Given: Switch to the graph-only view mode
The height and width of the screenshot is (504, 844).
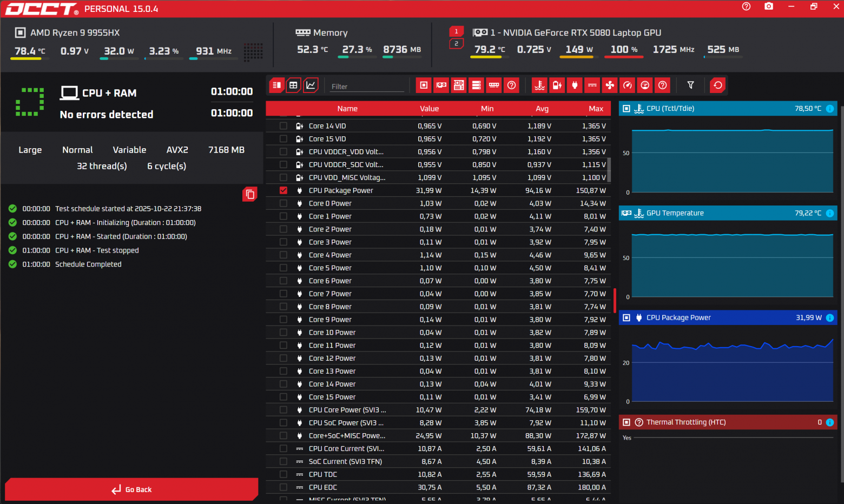Looking at the screenshot, I should tap(311, 85).
